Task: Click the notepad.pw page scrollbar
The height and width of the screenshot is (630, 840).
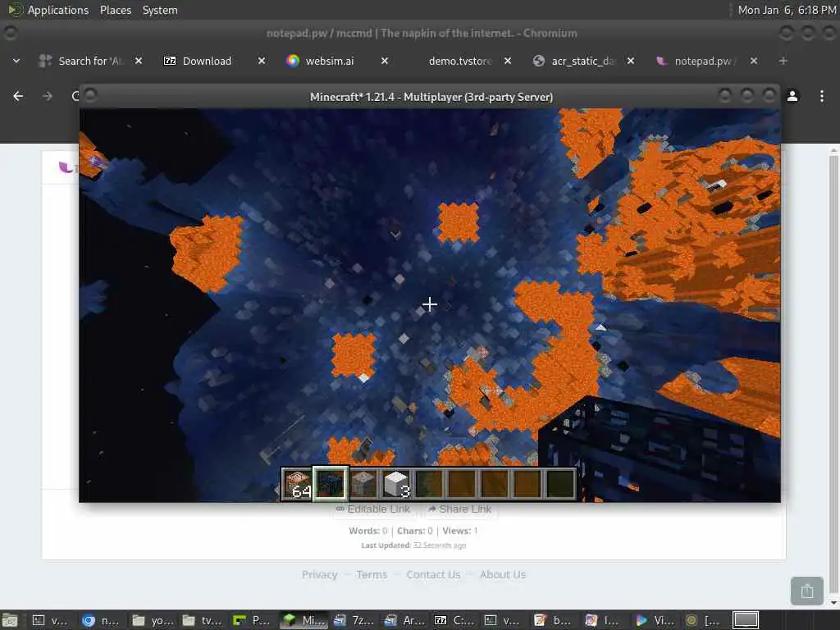Action: 833,375
